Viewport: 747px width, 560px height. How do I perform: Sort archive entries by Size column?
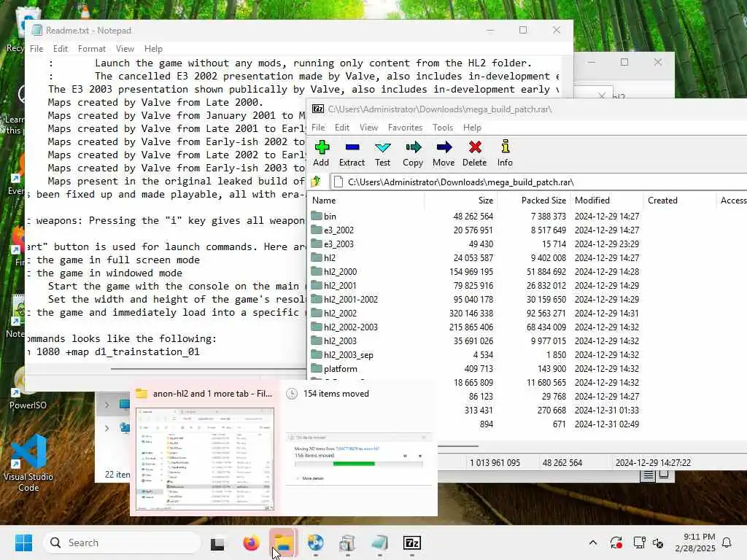461,201
